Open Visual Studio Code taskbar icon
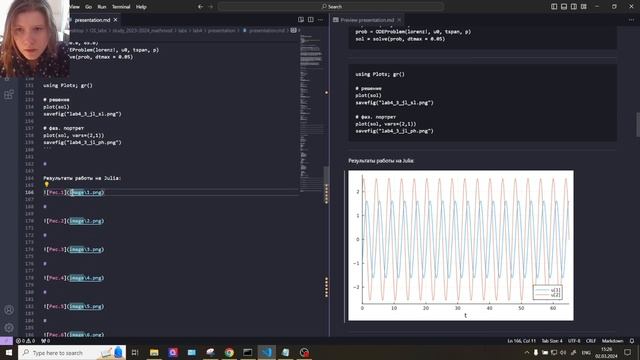This screenshot has height=360, width=640. (267, 352)
